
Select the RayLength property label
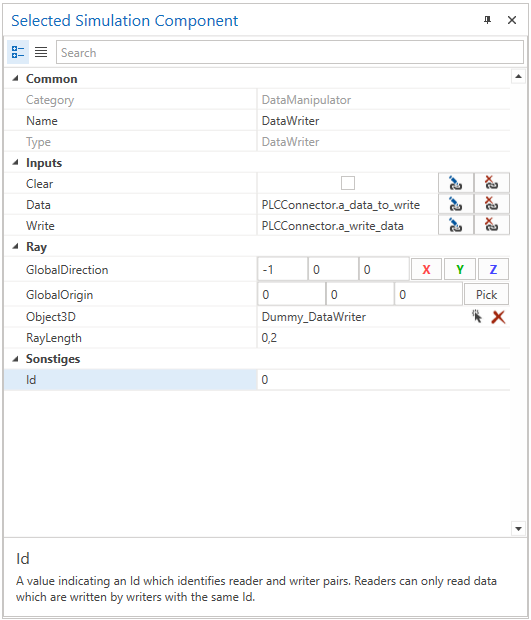click(54, 338)
